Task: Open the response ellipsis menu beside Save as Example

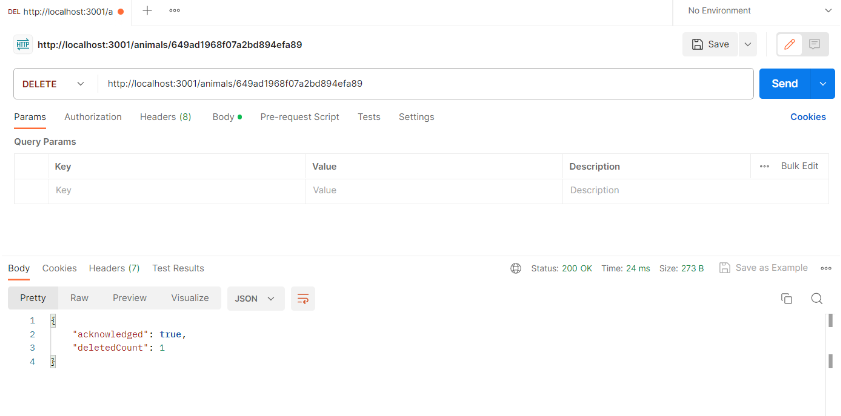Action: click(x=826, y=268)
